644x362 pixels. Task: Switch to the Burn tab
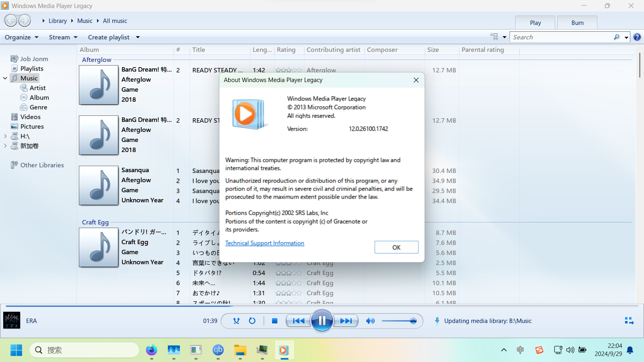coord(577,23)
